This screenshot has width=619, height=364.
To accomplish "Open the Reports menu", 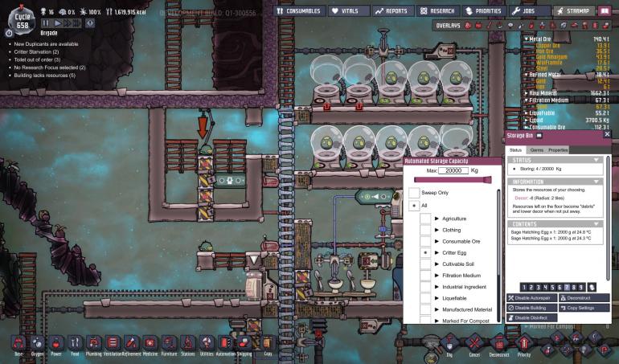I will (393, 11).
